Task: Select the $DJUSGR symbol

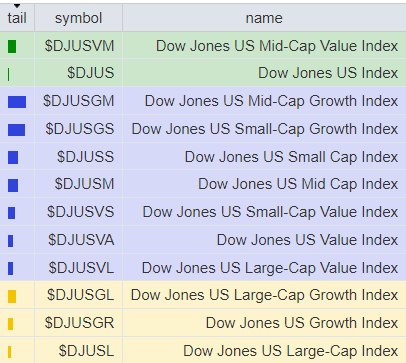Action: 79,323
